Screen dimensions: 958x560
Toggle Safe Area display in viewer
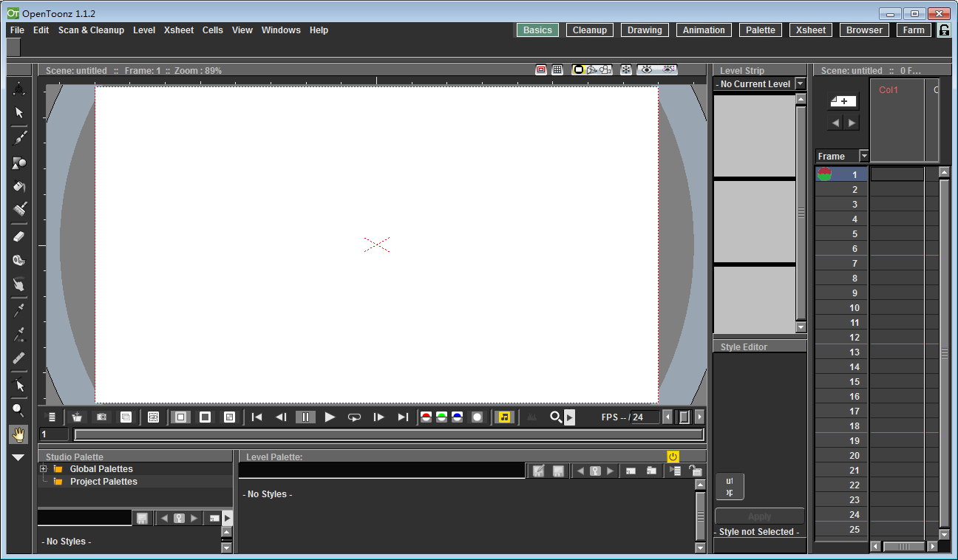click(x=541, y=69)
